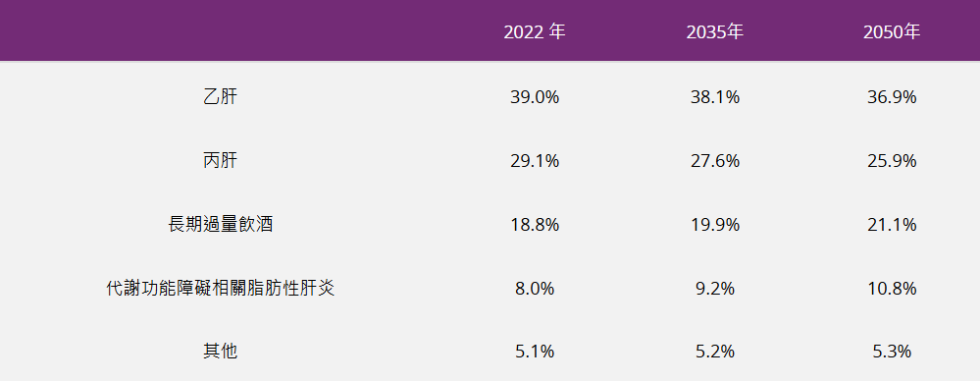980x381 pixels.
Task: Click the 36.9% value in 2050 column
Action: pos(892,97)
